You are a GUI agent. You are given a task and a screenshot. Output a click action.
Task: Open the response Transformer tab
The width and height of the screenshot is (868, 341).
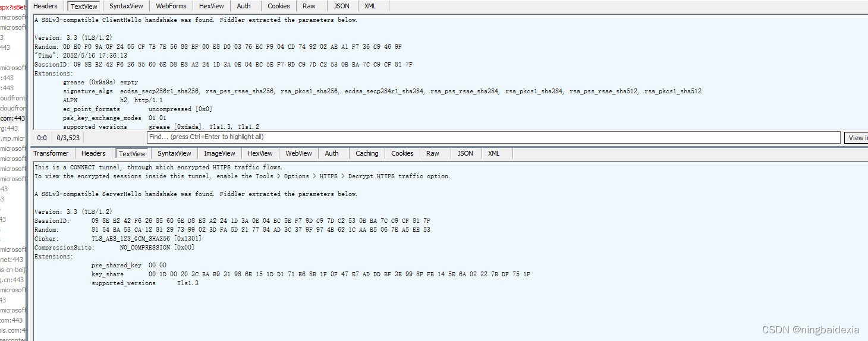tap(51, 153)
